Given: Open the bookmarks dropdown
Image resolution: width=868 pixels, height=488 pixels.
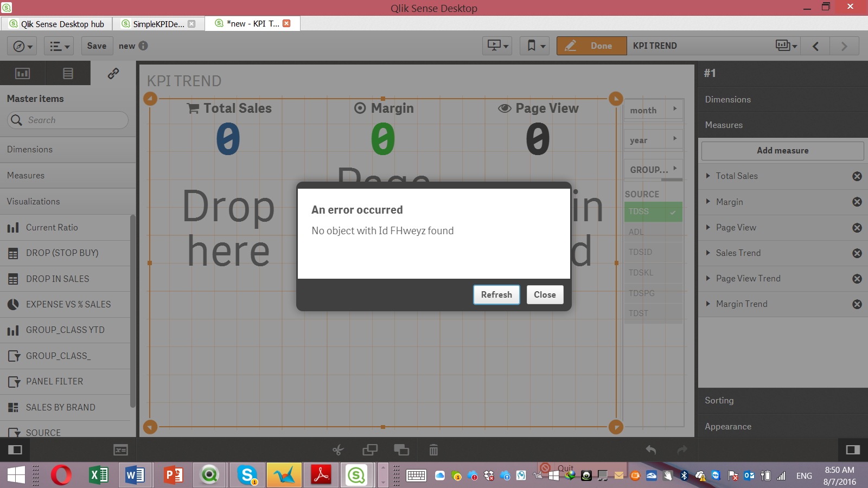Looking at the screenshot, I should [x=535, y=46].
